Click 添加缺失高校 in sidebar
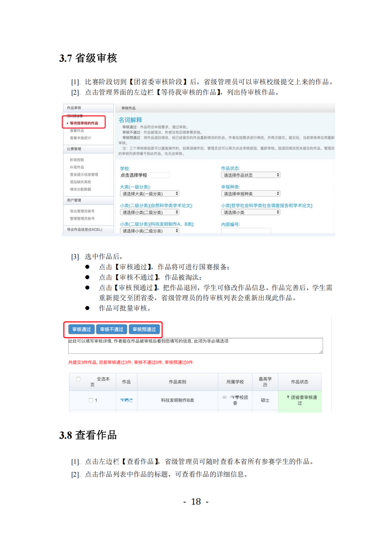392x555 pixels. click(80, 182)
